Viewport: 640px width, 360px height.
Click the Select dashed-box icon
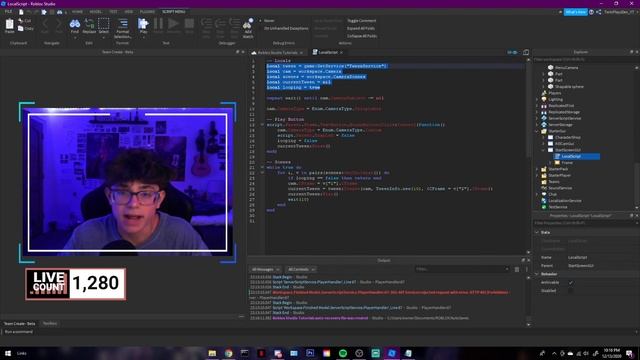(104, 24)
